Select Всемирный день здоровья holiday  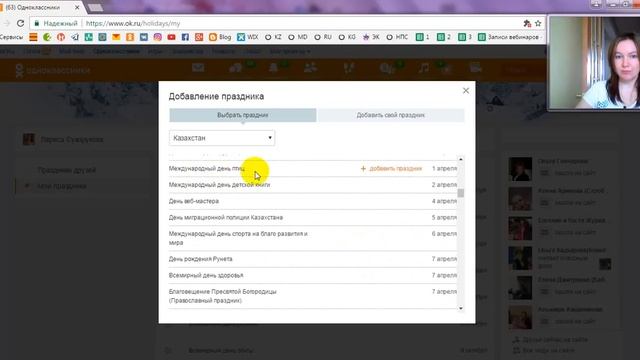click(313, 275)
